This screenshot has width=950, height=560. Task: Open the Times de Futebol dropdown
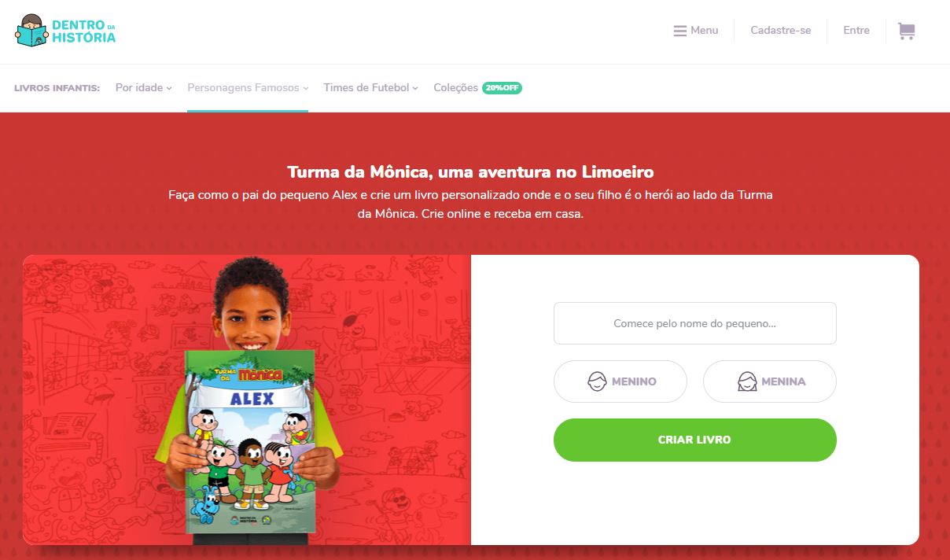click(371, 88)
